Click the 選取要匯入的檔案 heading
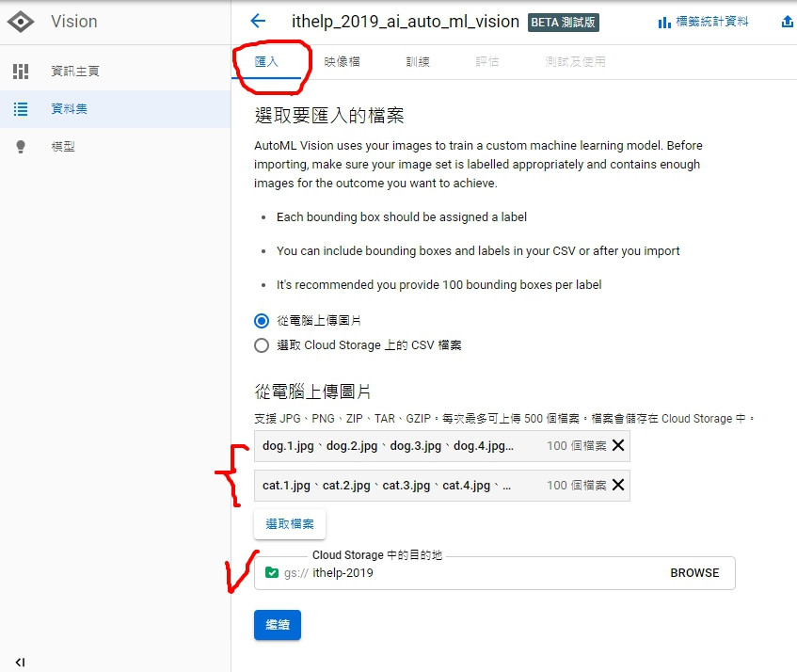This screenshot has width=797, height=672. coord(329,116)
